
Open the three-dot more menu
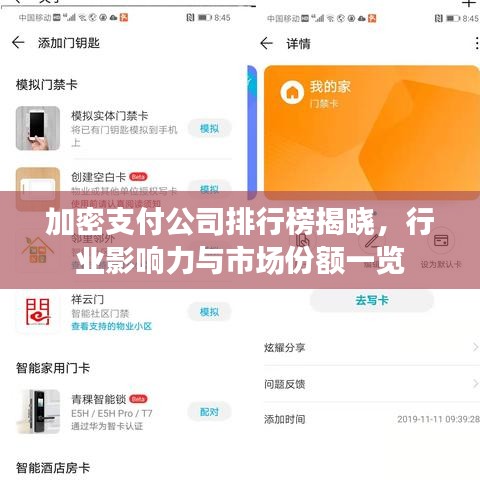[x=477, y=43]
